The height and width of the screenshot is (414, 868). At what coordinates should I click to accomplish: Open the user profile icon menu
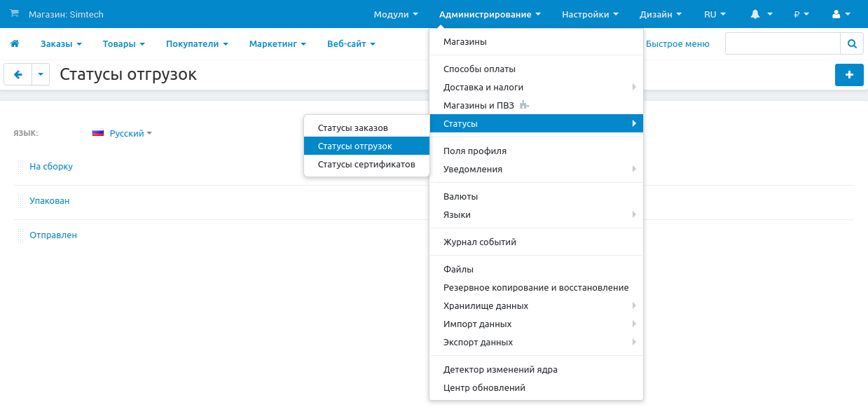point(840,14)
